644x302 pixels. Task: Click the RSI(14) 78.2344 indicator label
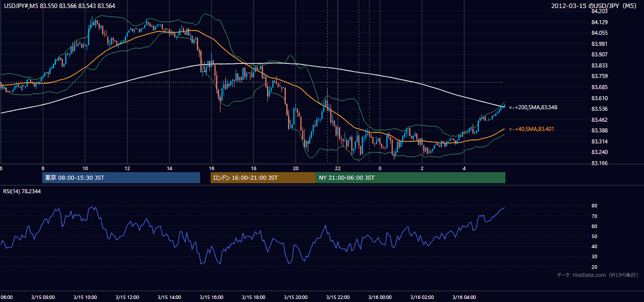[x=22, y=191]
